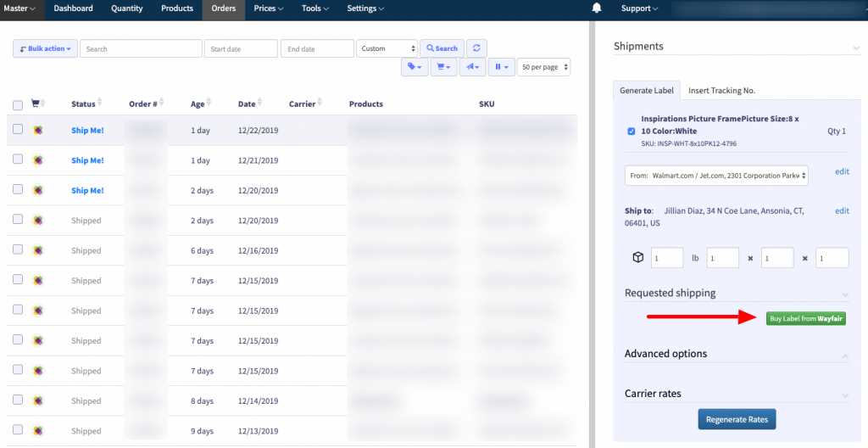Check the 12/21/2019 order row checkbox

click(x=18, y=160)
